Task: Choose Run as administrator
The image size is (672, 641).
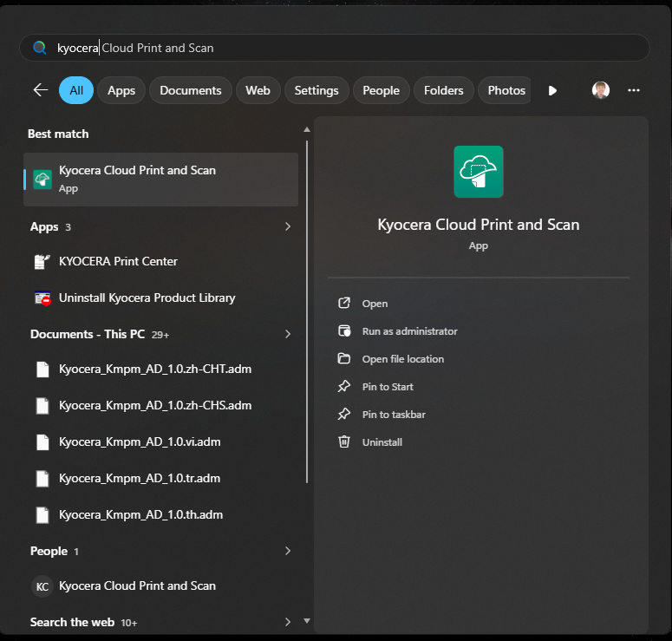Action: (409, 331)
